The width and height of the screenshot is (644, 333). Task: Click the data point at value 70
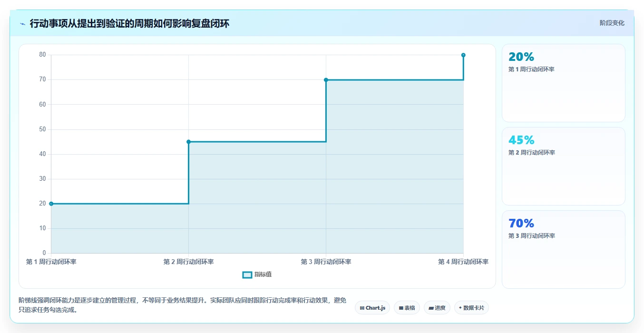point(326,80)
